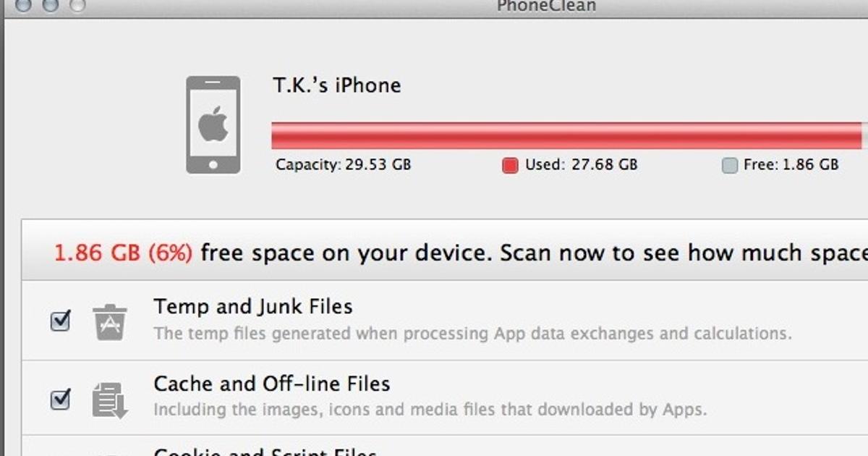The image size is (868, 456).
Task: Click the temp files description text
Action: [472, 334]
